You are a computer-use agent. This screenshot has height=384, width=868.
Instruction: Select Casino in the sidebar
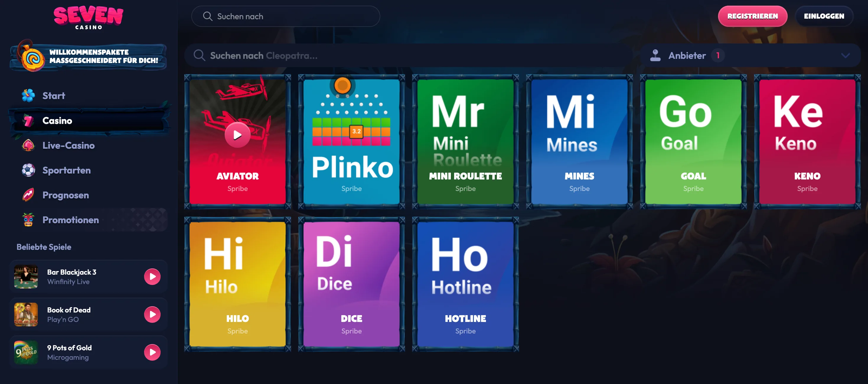88,121
